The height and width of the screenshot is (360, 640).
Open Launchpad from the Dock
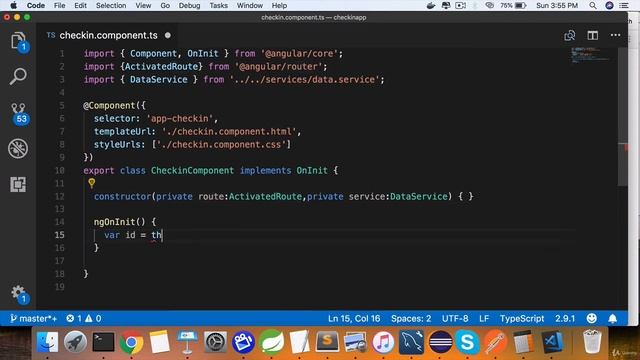click(x=75, y=342)
